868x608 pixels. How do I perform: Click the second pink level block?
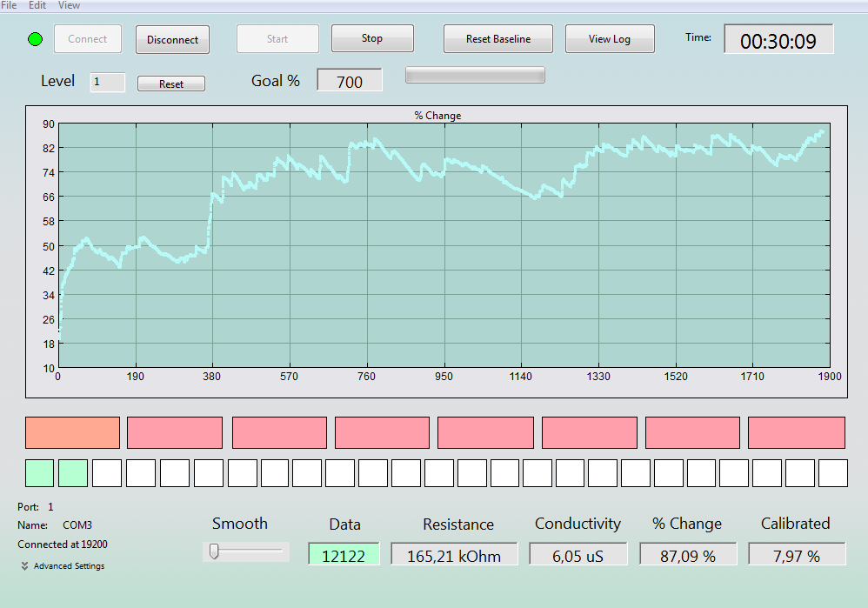(x=279, y=432)
